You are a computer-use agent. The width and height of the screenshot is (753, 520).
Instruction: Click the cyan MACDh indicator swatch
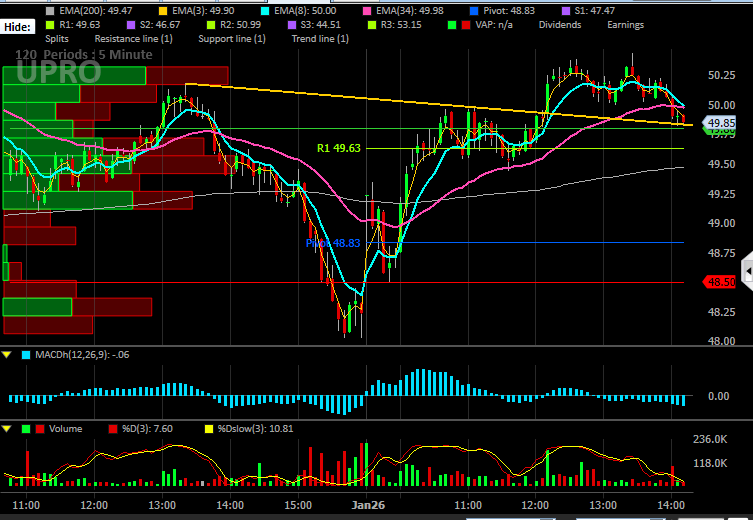pos(26,355)
